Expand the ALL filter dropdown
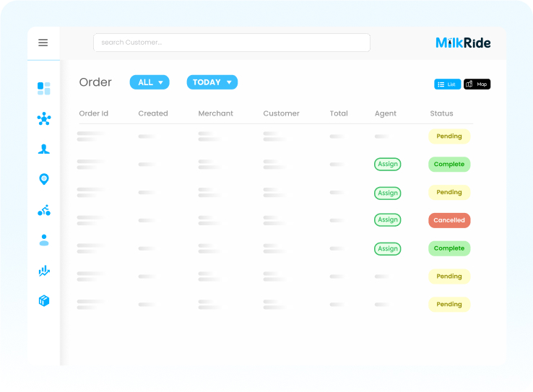Viewport: 533px width, 392px height. point(149,82)
